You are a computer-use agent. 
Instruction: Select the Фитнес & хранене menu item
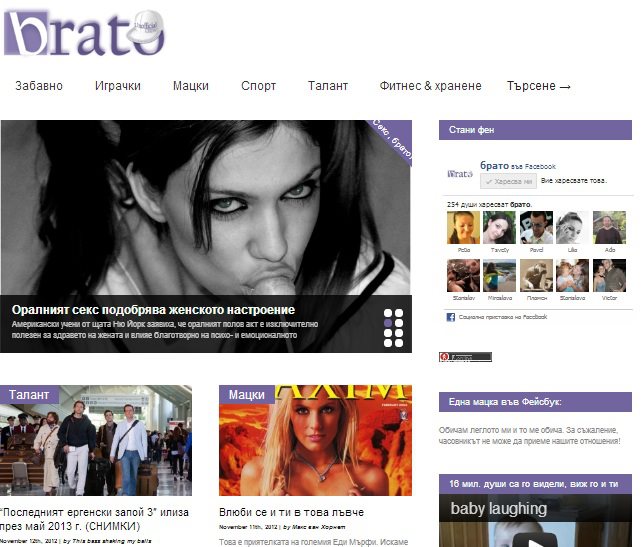430,86
